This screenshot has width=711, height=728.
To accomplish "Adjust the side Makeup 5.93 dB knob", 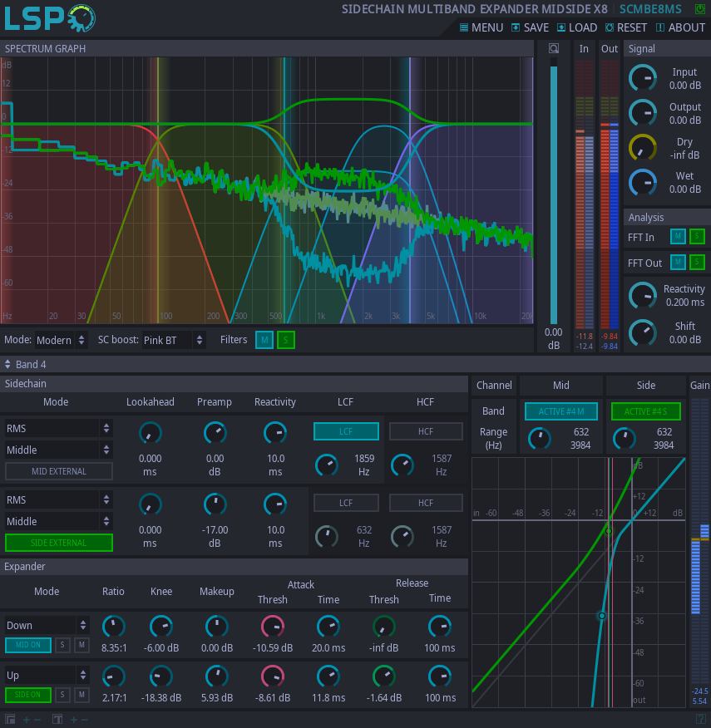I will click(216, 677).
